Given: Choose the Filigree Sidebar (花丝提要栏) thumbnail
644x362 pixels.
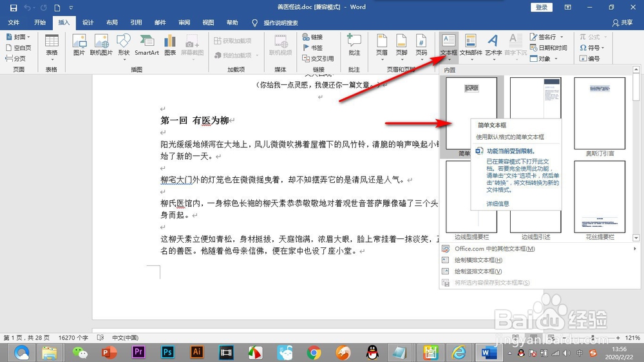Looking at the screenshot, I should tap(600, 196).
